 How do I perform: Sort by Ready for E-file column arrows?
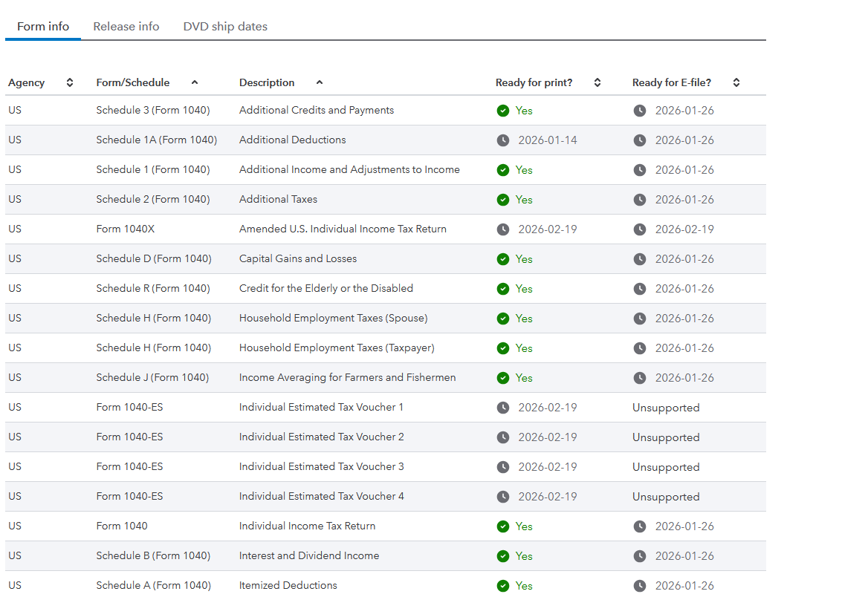click(736, 82)
